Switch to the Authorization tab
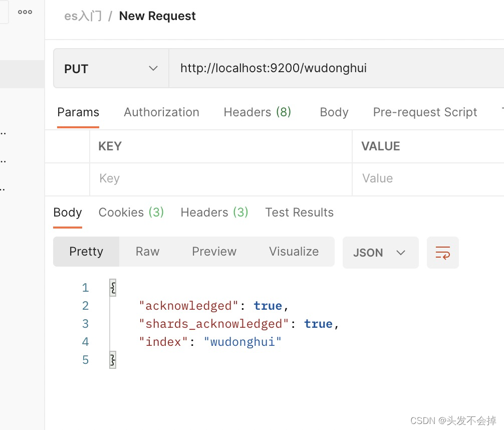Screen dimensions: 504x430 (161, 112)
